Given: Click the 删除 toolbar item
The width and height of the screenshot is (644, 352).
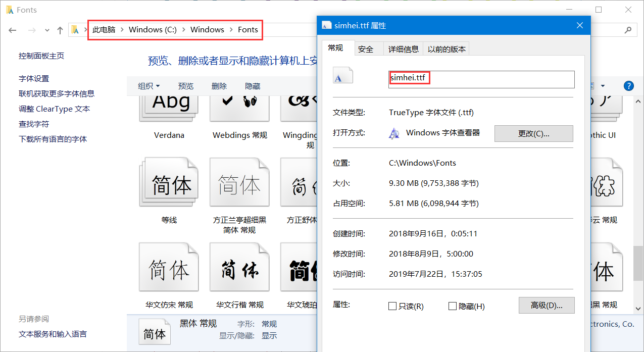Looking at the screenshot, I should click(219, 85).
